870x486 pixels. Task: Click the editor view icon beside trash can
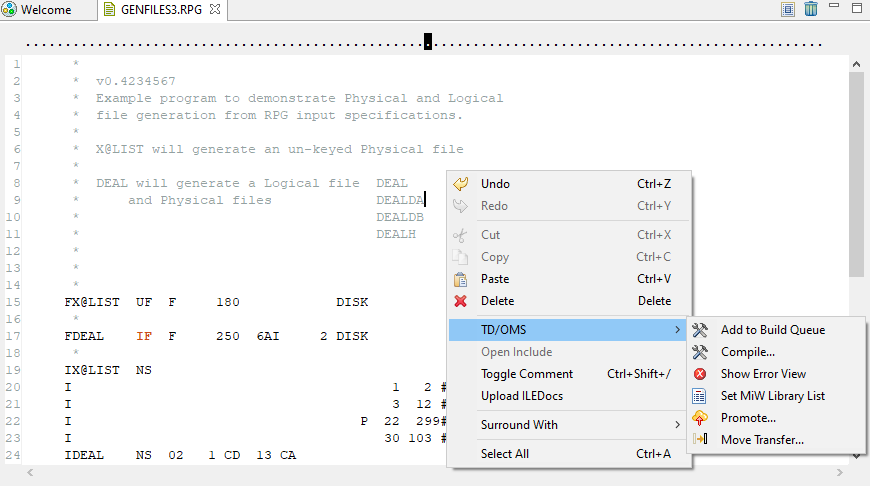788,10
